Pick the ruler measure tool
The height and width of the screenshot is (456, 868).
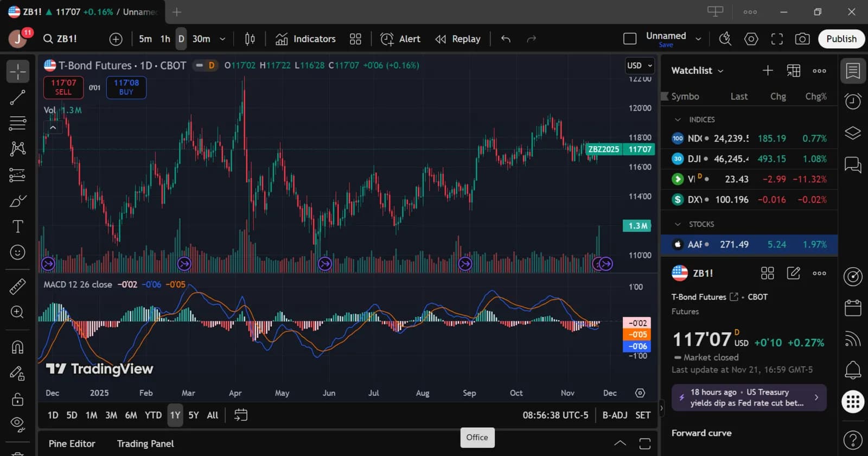[17, 286]
